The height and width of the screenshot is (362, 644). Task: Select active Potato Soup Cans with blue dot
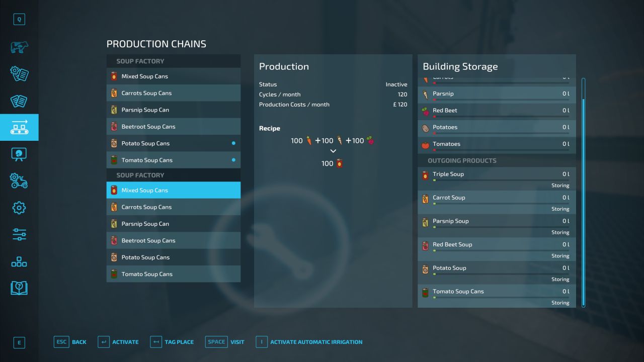click(174, 143)
